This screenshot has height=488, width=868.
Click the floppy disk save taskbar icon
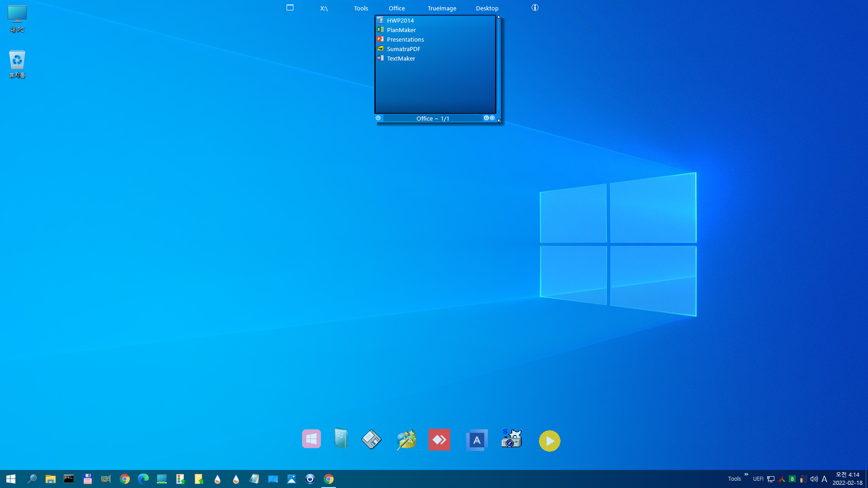click(x=87, y=479)
